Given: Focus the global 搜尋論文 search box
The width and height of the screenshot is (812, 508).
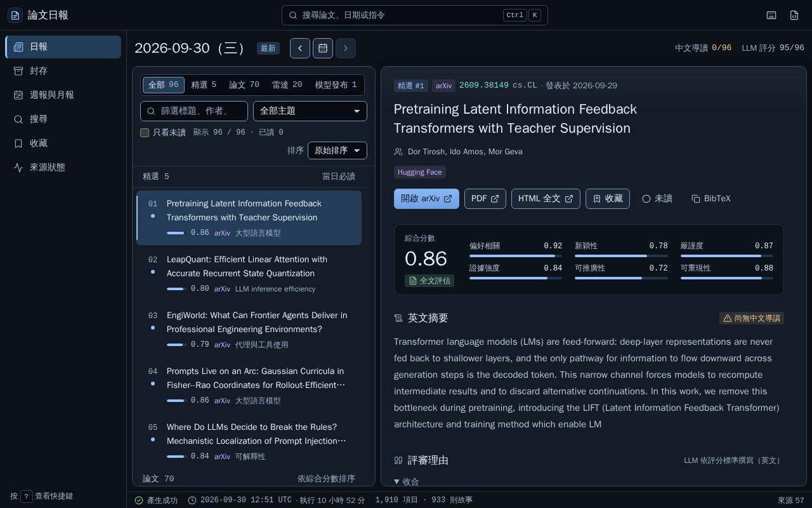Looking at the screenshot, I should pos(415,15).
